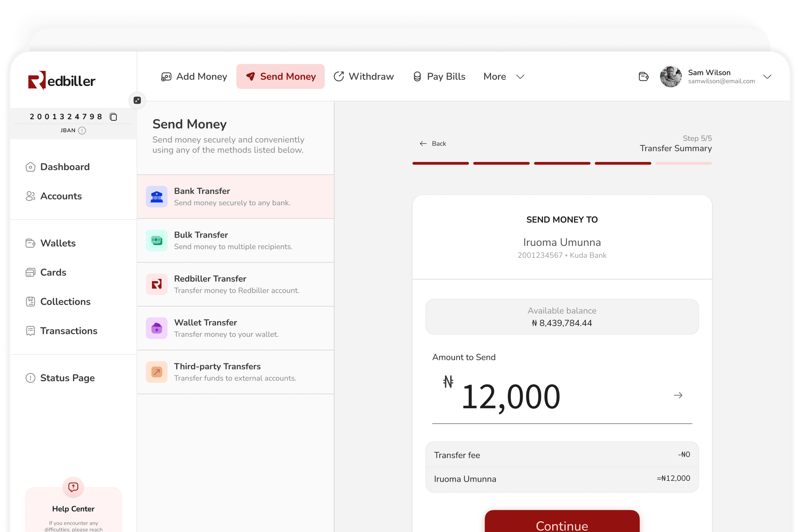800x532 pixels.
Task: Expand the More navigation menu
Action: (504, 76)
